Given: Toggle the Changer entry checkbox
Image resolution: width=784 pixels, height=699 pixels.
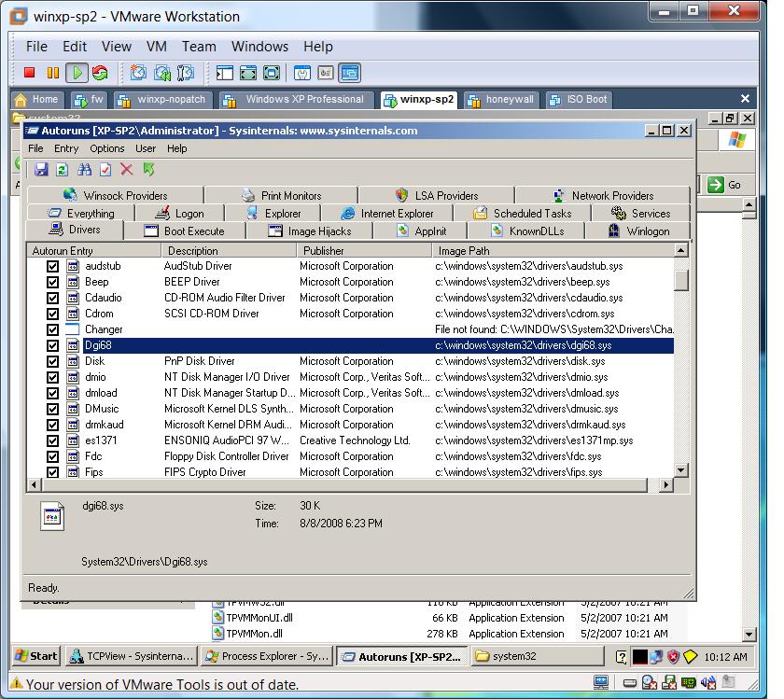Looking at the screenshot, I should coord(52,330).
